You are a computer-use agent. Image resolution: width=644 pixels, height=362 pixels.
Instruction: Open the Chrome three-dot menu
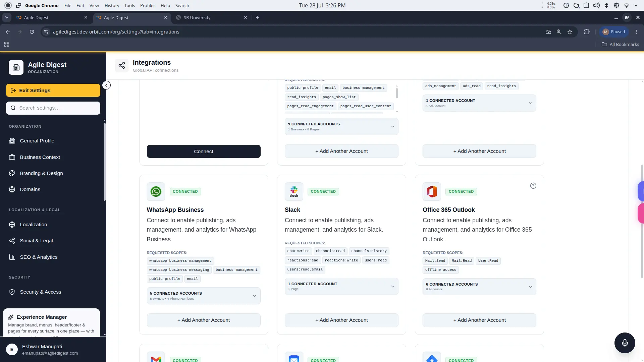[636, 32]
